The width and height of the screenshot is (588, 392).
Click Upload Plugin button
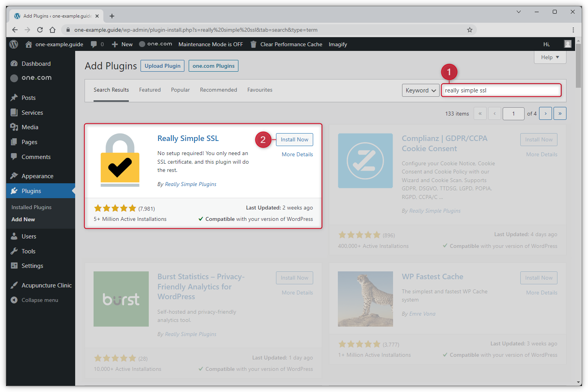coord(162,66)
